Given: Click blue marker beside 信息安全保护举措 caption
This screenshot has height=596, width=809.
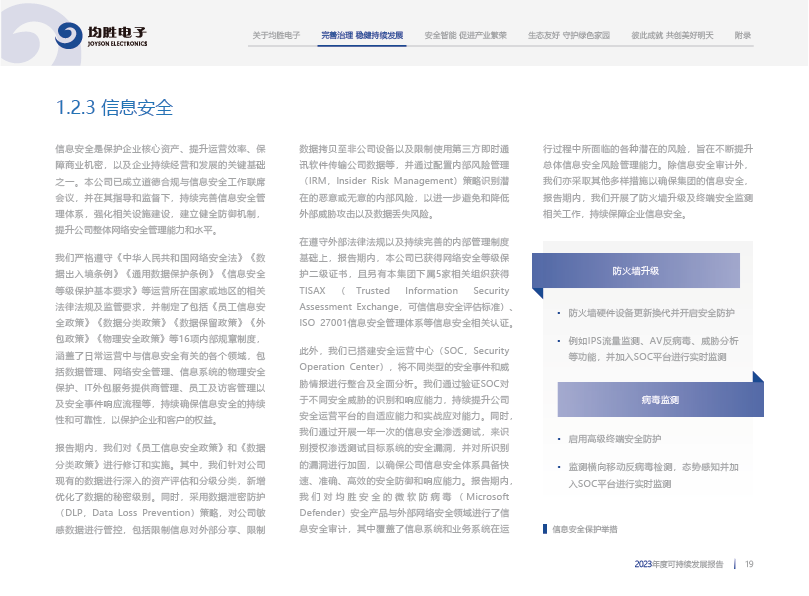Looking at the screenshot, I should (544, 528).
